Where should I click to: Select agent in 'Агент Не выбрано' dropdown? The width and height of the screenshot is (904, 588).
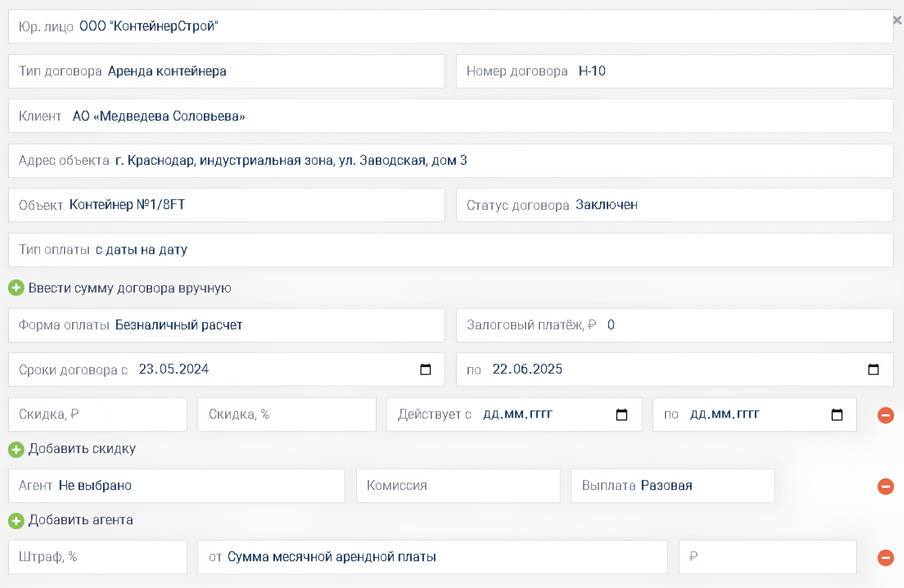177,486
